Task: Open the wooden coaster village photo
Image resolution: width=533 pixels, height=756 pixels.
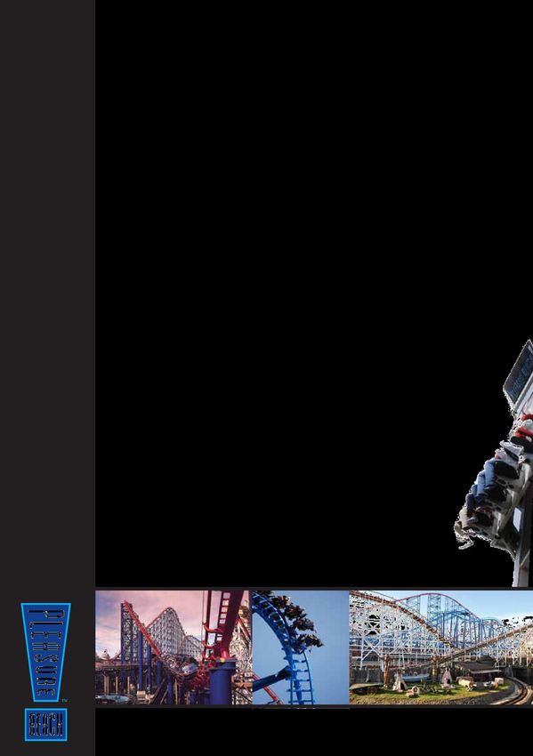Action: 440,647
